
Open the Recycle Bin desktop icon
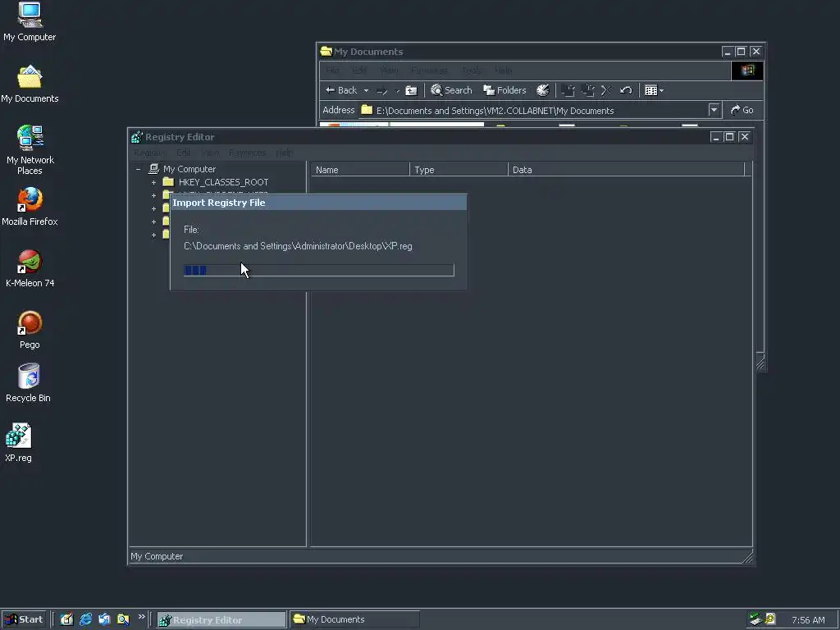coord(29,383)
